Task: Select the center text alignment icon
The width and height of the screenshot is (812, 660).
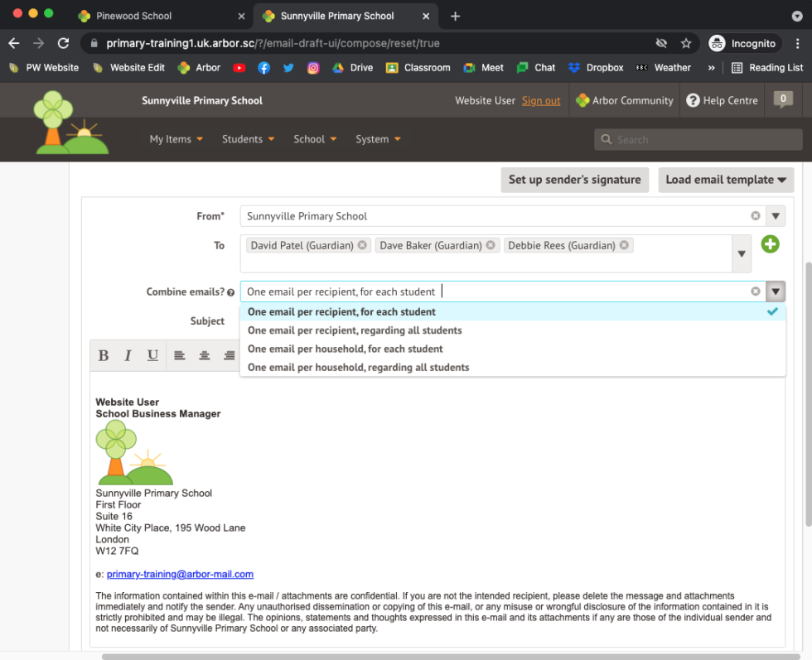Action: tap(204, 354)
